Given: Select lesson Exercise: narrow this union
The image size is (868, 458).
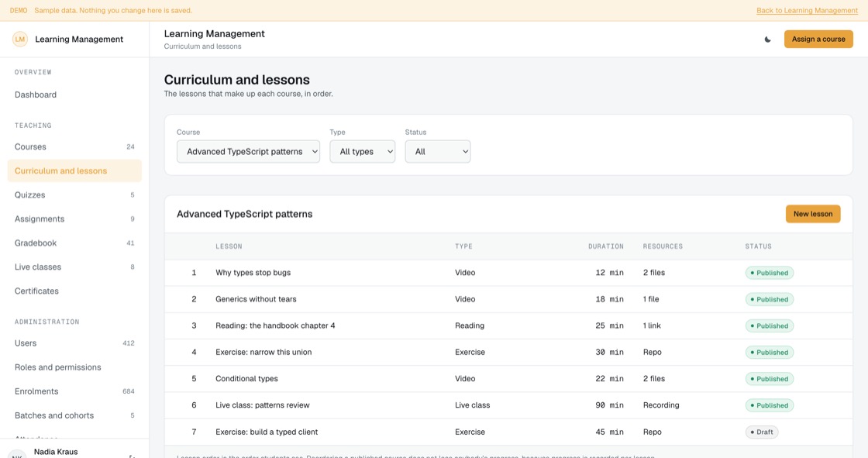Looking at the screenshot, I should point(263,353).
